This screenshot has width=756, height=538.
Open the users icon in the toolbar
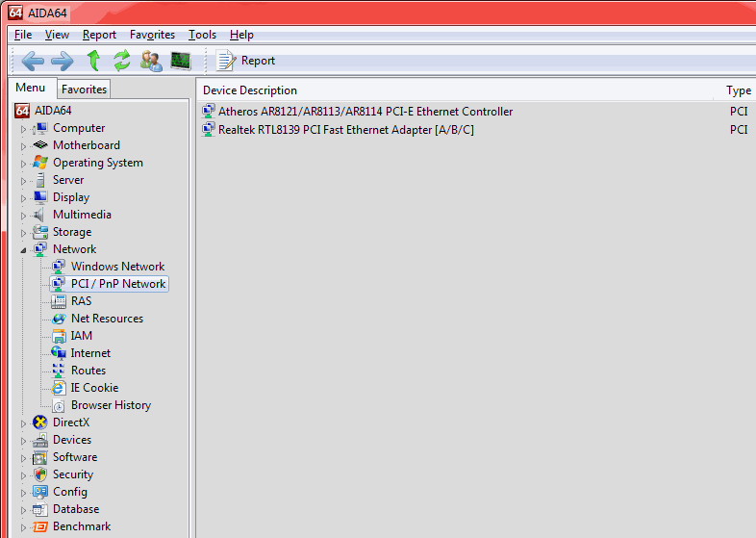[x=151, y=61]
